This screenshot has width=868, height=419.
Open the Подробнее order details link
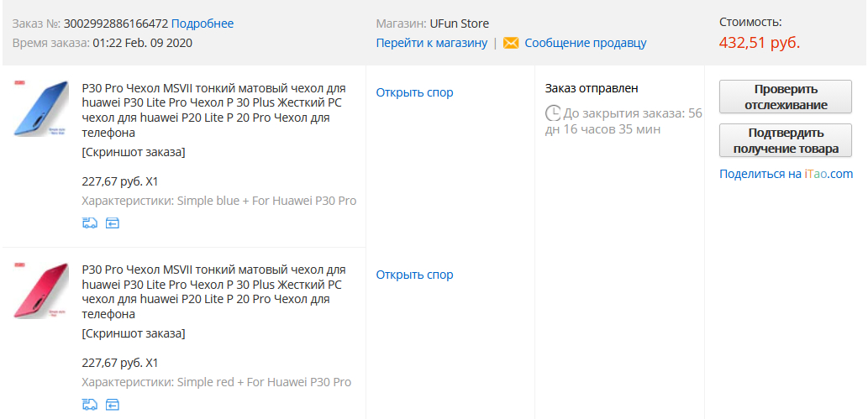pos(203,24)
